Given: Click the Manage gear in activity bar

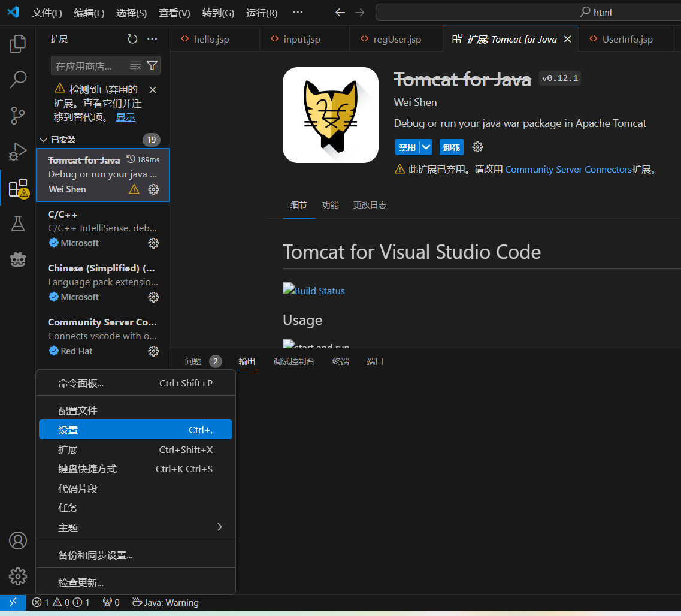Looking at the screenshot, I should click(18, 576).
